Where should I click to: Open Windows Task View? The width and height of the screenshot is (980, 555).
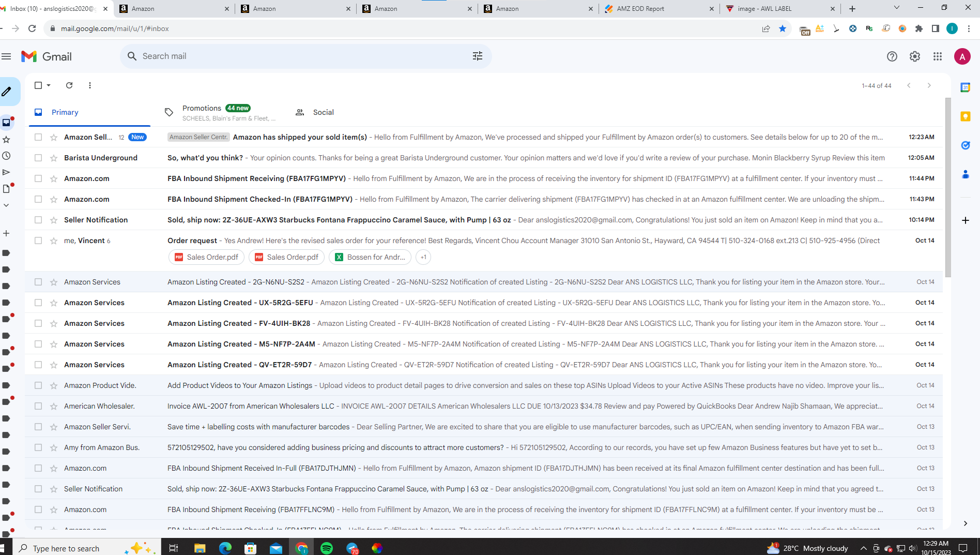pyautogui.click(x=174, y=548)
